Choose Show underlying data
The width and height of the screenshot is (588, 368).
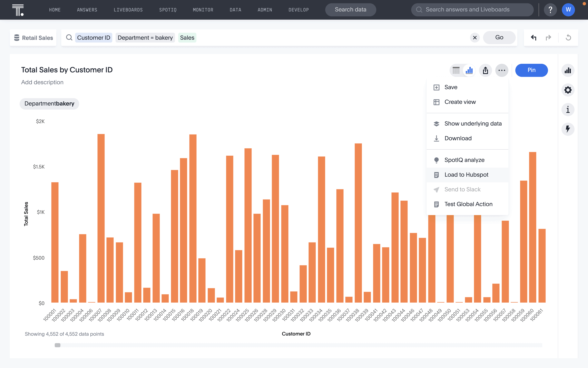467,124
